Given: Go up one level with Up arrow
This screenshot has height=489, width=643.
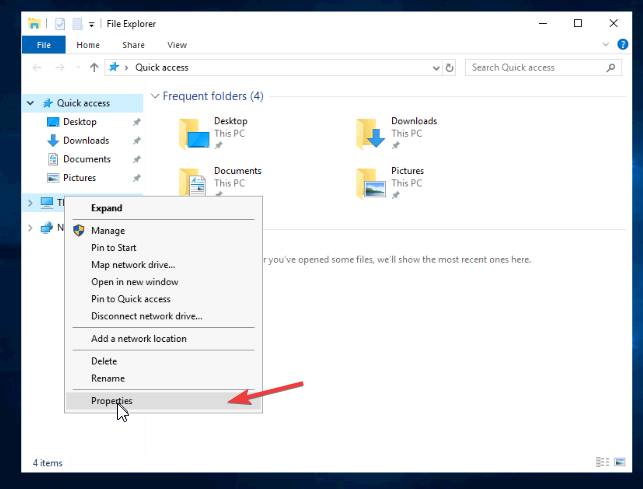Looking at the screenshot, I should [x=94, y=68].
